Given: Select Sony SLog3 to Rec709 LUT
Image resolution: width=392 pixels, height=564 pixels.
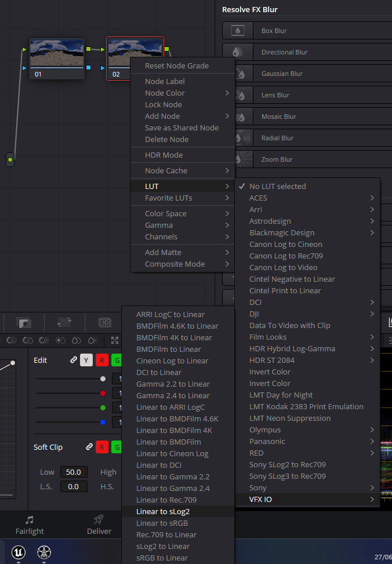Looking at the screenshot, I should [x=307, y=476].
